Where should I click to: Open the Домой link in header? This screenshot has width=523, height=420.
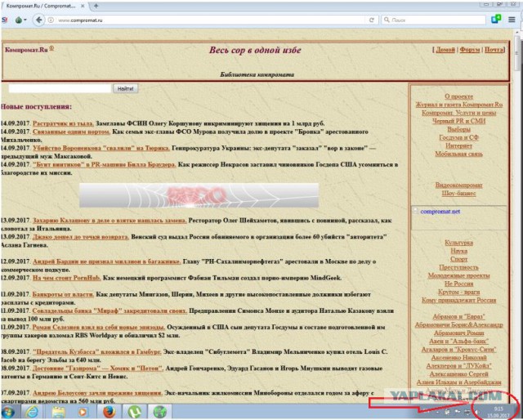445,50
